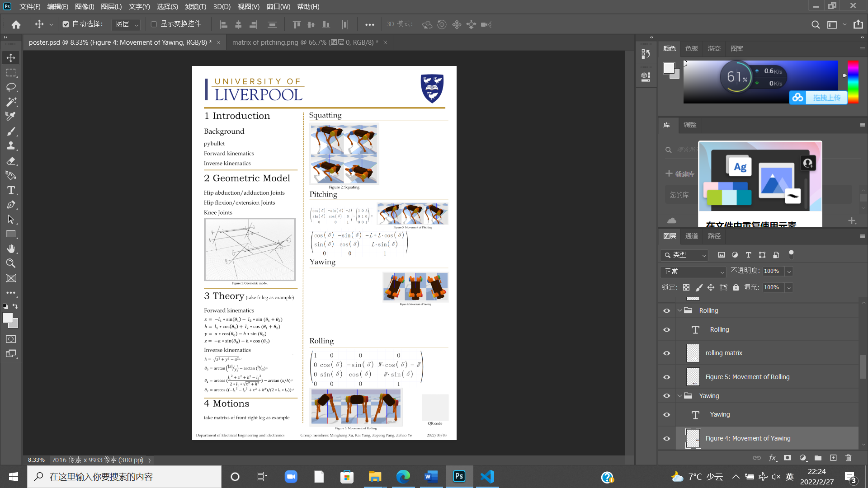Click the Share icon at top right
The height and width of the screenshot is (488, 868).
coord(858,24)
